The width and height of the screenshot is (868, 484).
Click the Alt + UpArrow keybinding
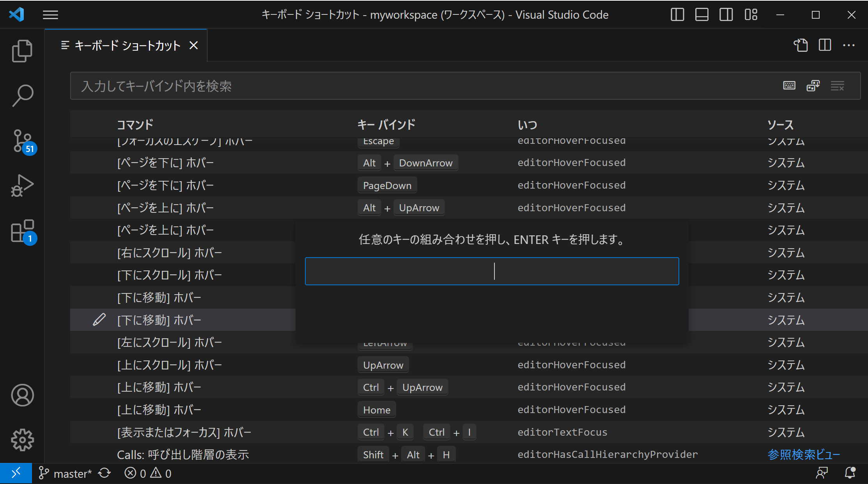coord(401,208)
